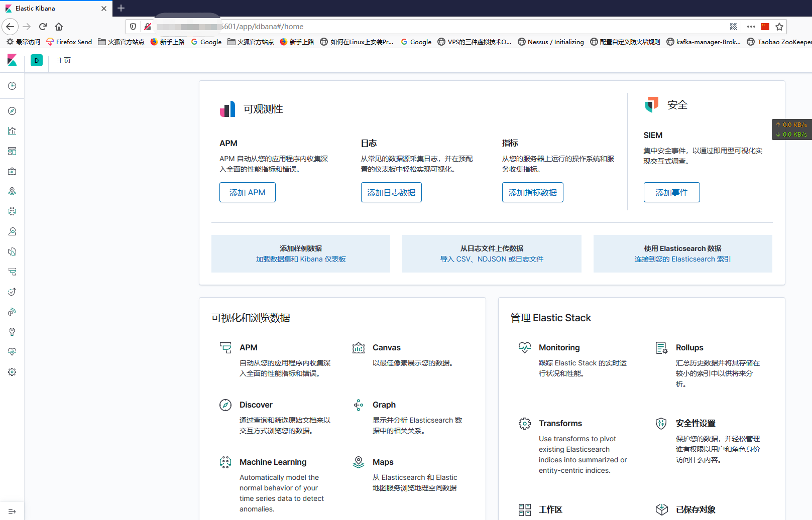Open the 导入 CSV、NDJSON 或日志文件 link

[492, 259]
